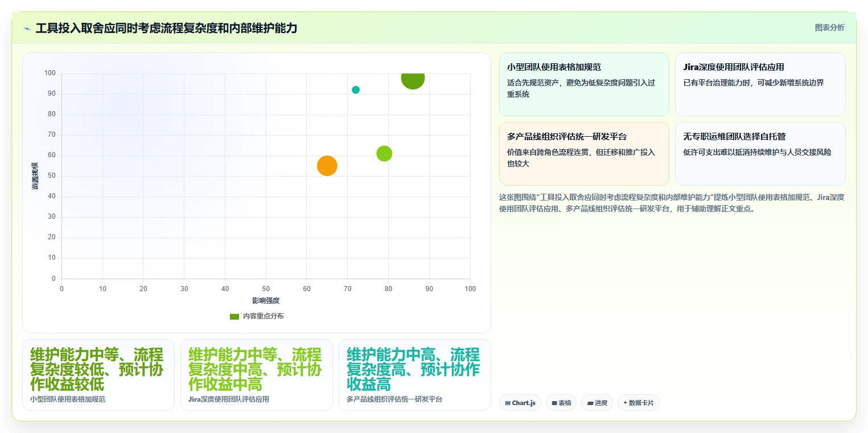Click the description 适合先规范资产，避免为低复杂度问题
The image size is (868, 433).
pyautogui.click(x=581, y=88)
